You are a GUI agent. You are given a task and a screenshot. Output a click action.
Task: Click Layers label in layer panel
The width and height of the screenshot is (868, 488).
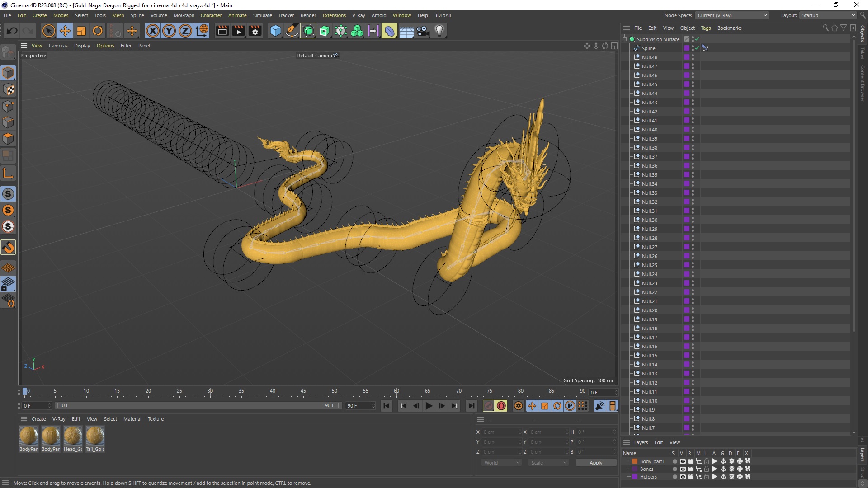tap(641, 442)
